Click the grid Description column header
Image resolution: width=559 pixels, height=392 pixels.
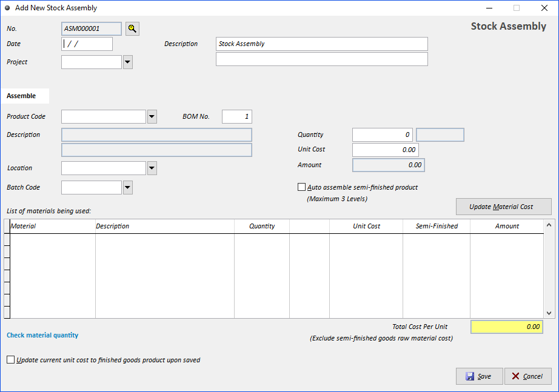pyautogui.click(x=165, y=226)
